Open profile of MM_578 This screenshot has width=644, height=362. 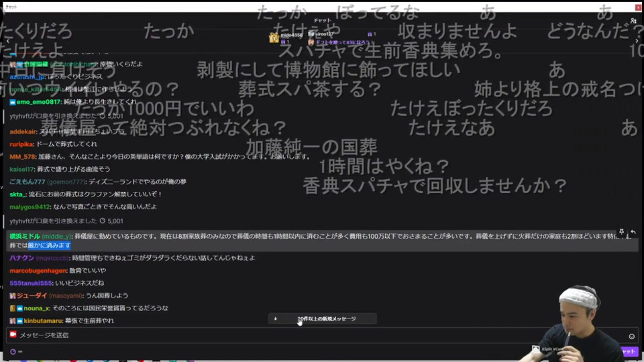click(22, 157)
